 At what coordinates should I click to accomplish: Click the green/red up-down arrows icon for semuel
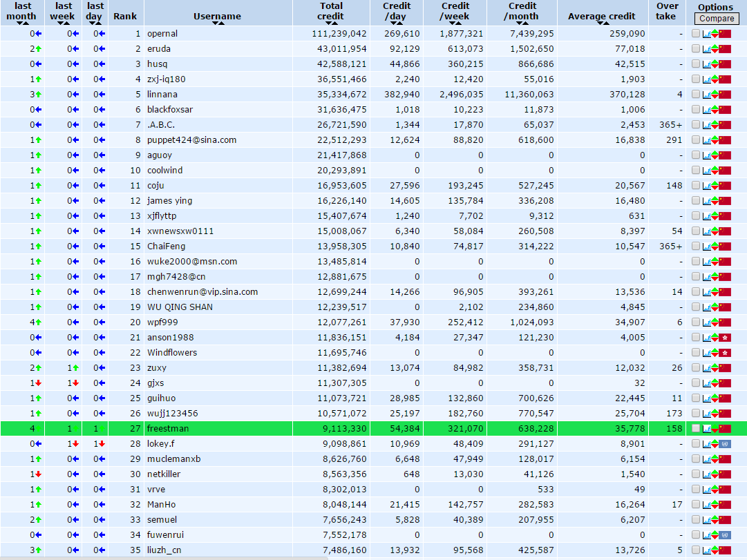[715, 520]
